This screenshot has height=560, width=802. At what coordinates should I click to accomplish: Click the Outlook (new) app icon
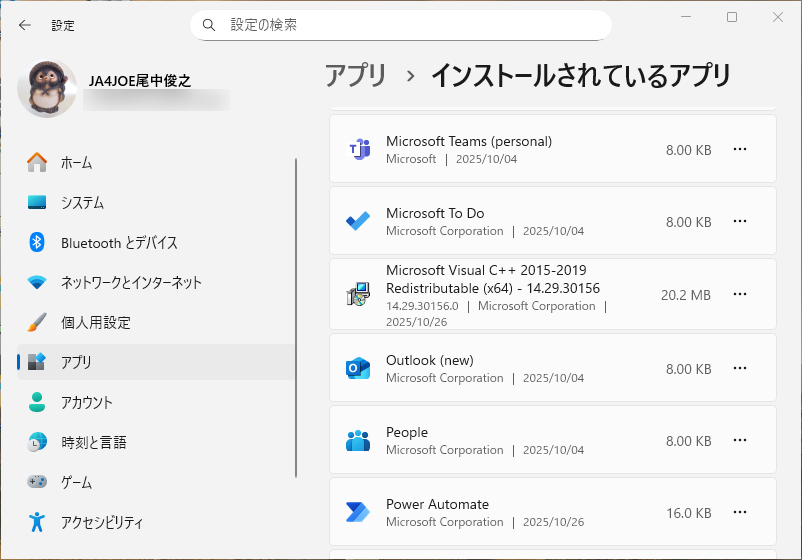click(x=358, y=368)
